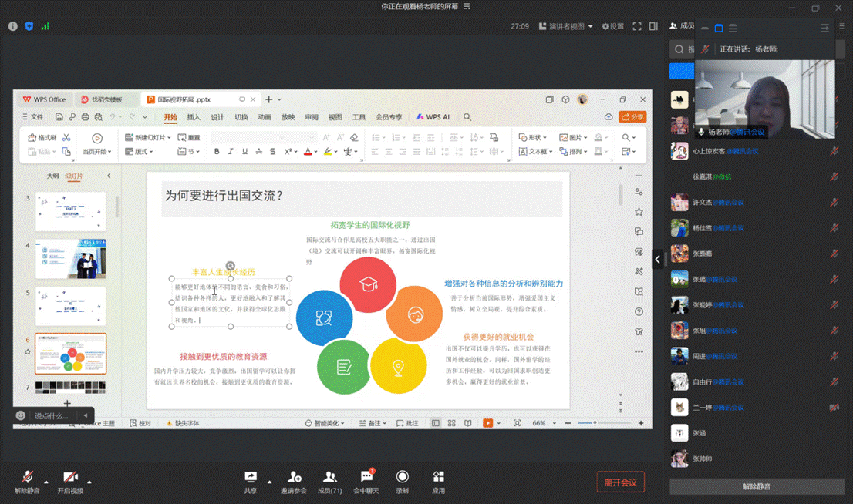Screen dimensions: 853x504
Task: Open in-meeting chat (会中聊天)
Action: pos(366,478)
